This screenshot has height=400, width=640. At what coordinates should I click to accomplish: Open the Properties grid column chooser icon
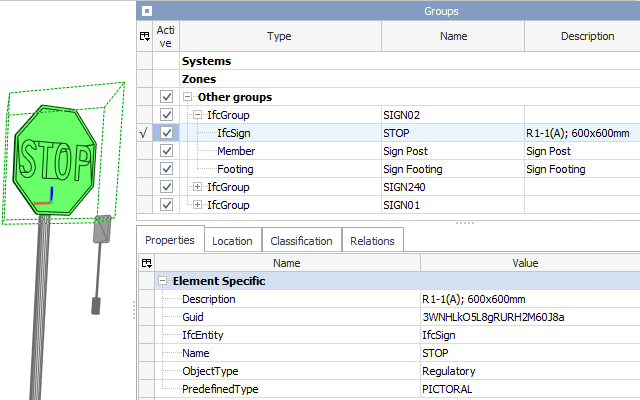pos(146,263)
